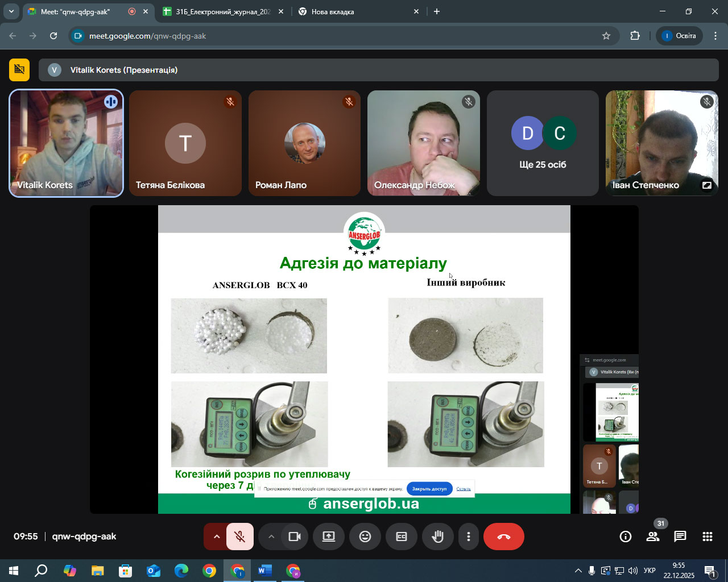Open the present screen option
The width and height of the screenshot is (728, 582).
coord(329,537)
